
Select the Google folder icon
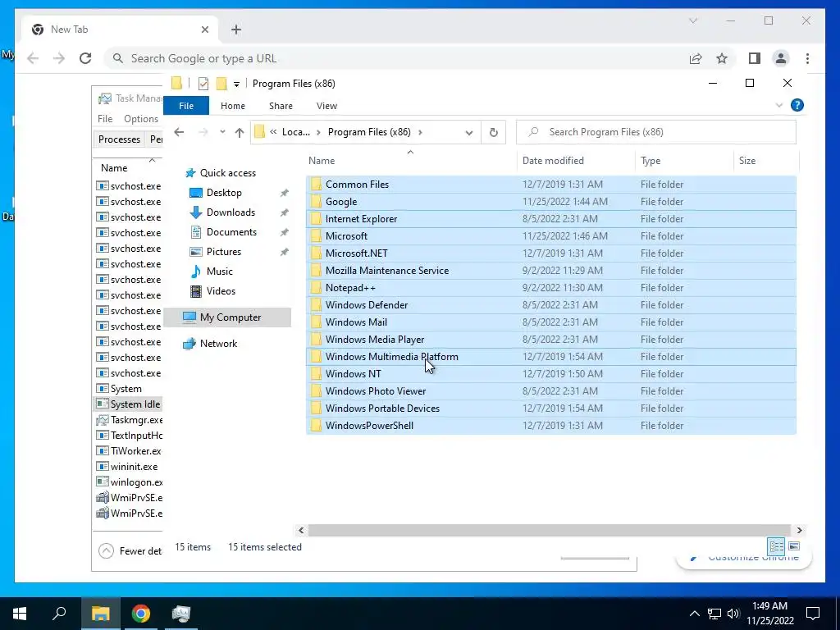pos(316,202)
